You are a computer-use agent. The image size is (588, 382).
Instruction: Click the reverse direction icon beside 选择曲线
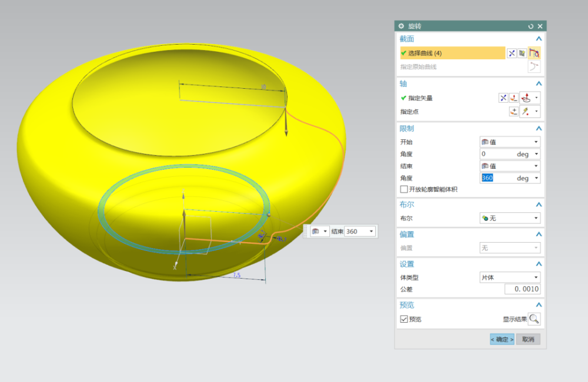coord(512,53)
